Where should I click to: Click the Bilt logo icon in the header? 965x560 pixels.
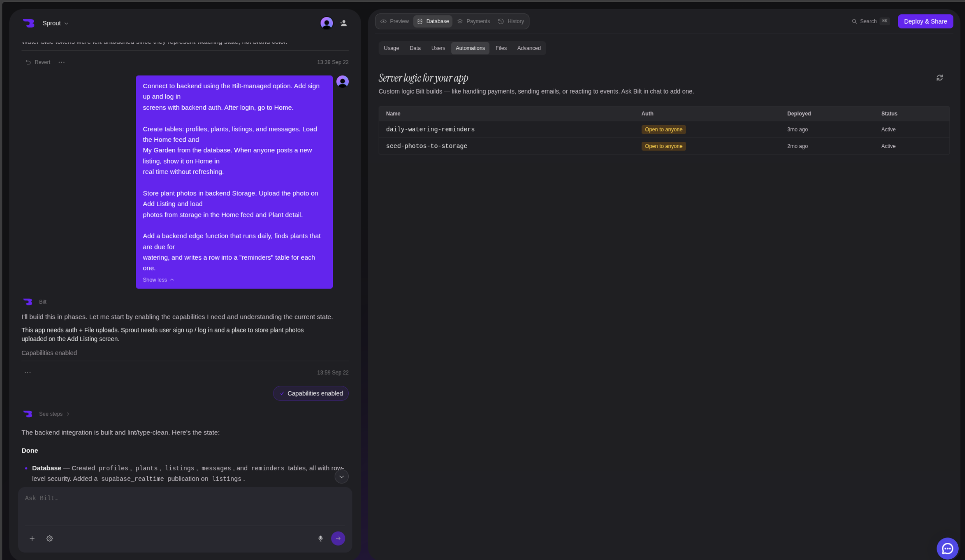[28, 23]
